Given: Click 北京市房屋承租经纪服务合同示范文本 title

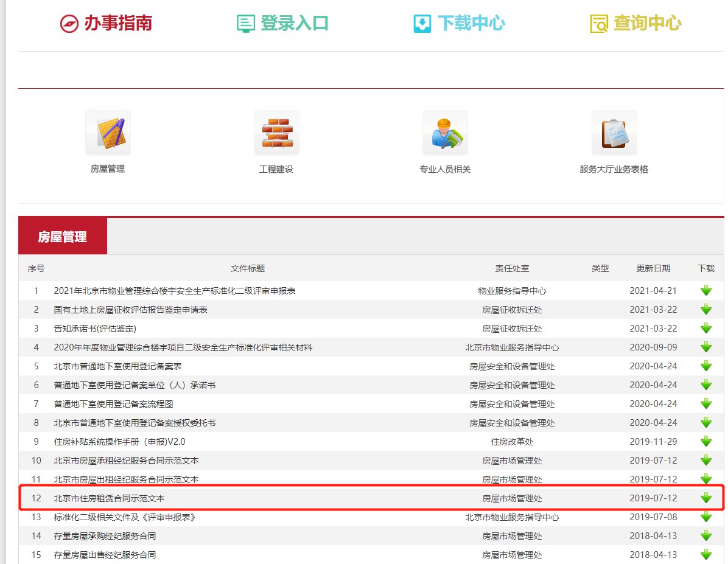Looking at the screenshot, I should [126, 461].
